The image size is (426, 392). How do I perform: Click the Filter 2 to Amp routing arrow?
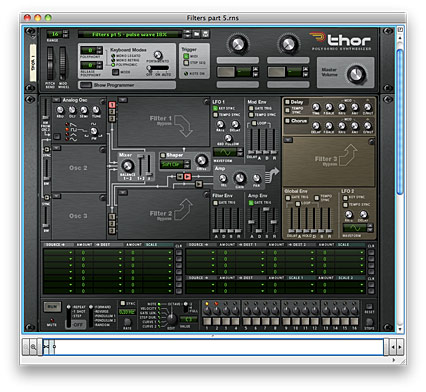coord(199,184)
